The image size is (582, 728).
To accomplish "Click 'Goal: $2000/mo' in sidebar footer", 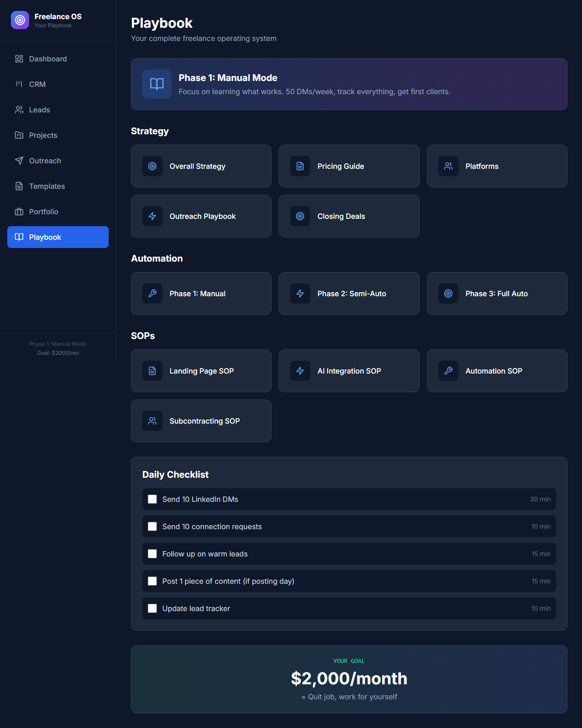I will pos(58,353).
